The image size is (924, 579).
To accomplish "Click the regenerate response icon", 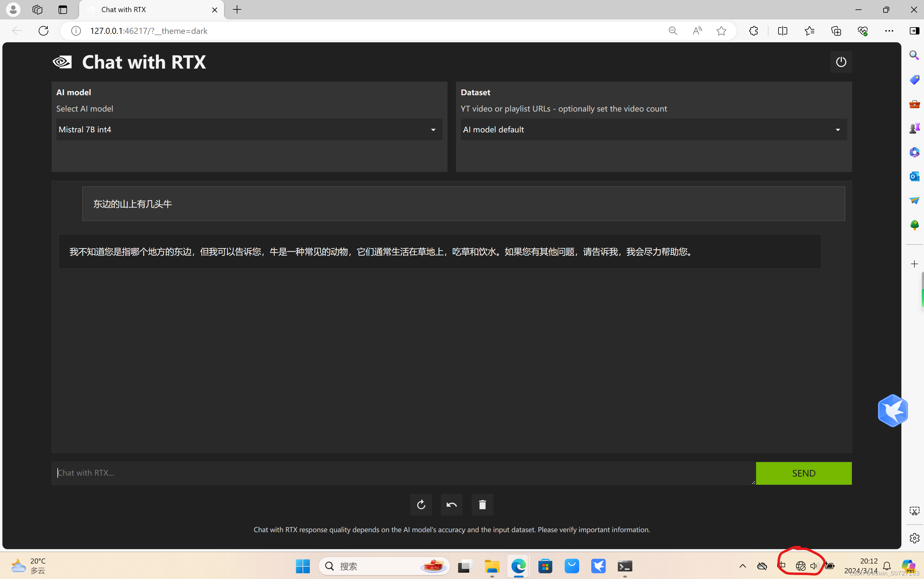I will [x=421, y=505].
